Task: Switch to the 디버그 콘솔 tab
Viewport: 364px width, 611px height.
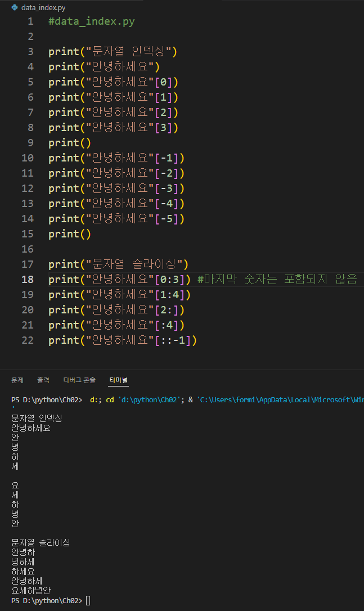Action: coord(79,380)
